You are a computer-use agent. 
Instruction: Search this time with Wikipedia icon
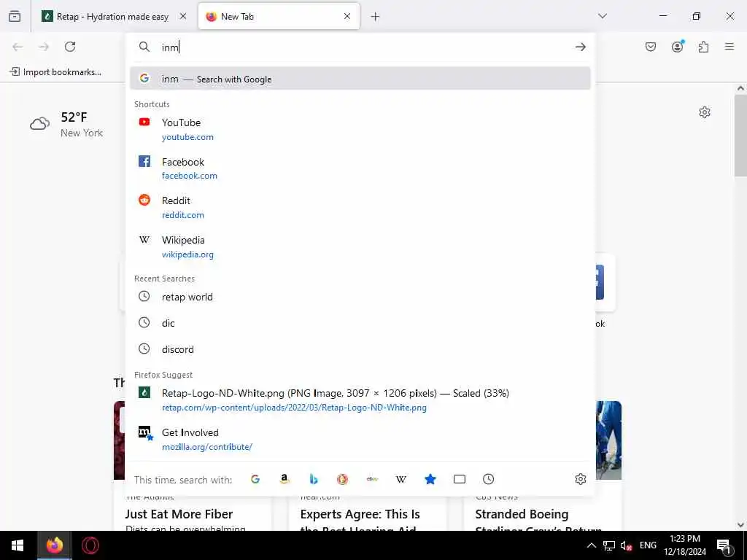coord(401,479)
